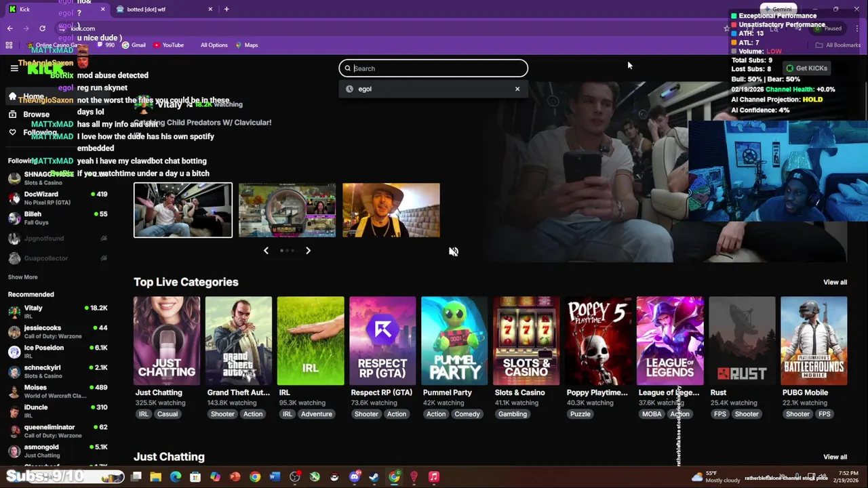
Task: Open the Maps bookmark
Action: coord(246,45)
